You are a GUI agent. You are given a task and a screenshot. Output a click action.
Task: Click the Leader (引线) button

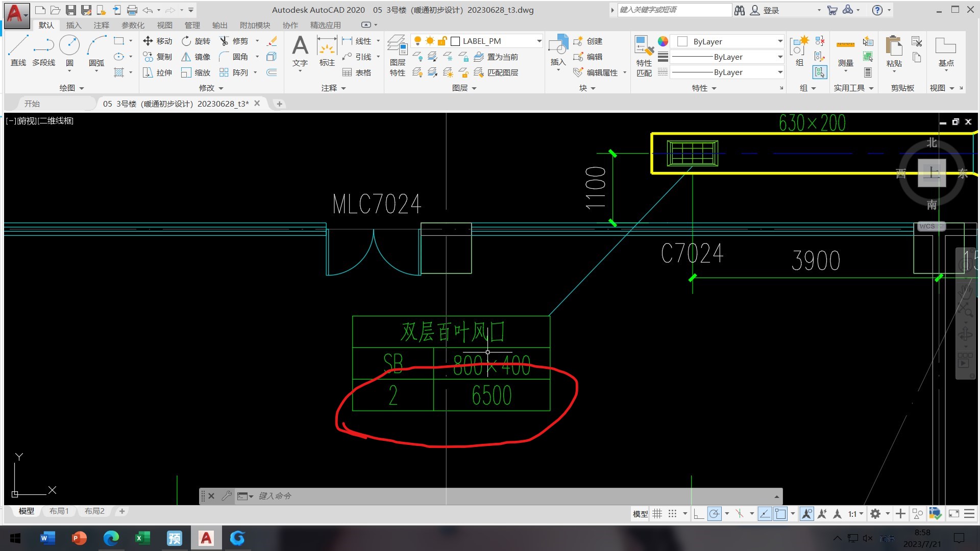357,57
